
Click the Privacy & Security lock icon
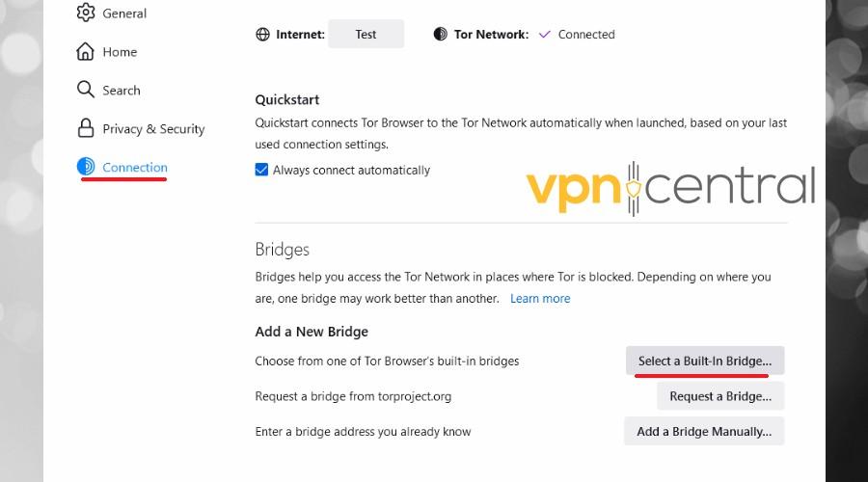[x=85, y=128]
